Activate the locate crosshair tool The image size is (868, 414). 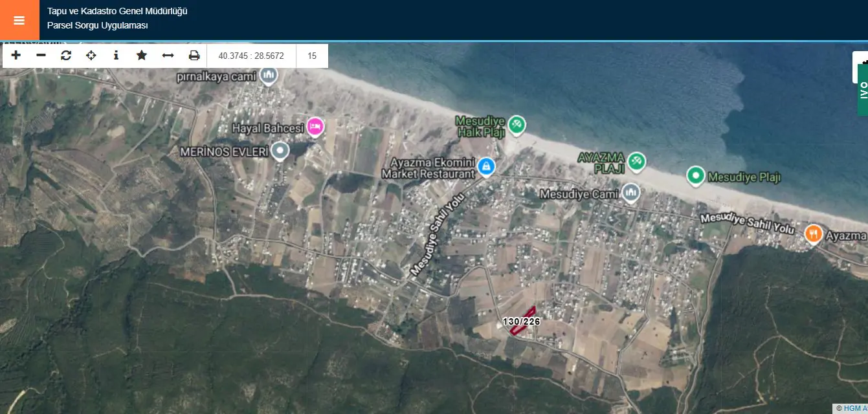click(x=91, y=56)
